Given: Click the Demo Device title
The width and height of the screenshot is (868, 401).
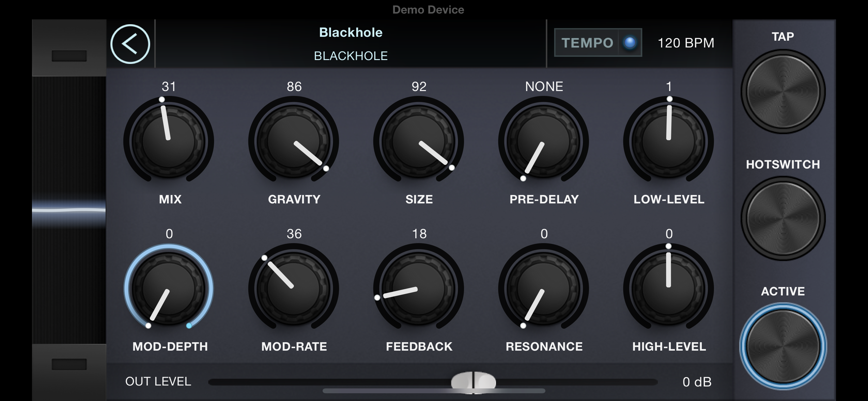Looking at the screenshot, I should click(x=428, y=10).
